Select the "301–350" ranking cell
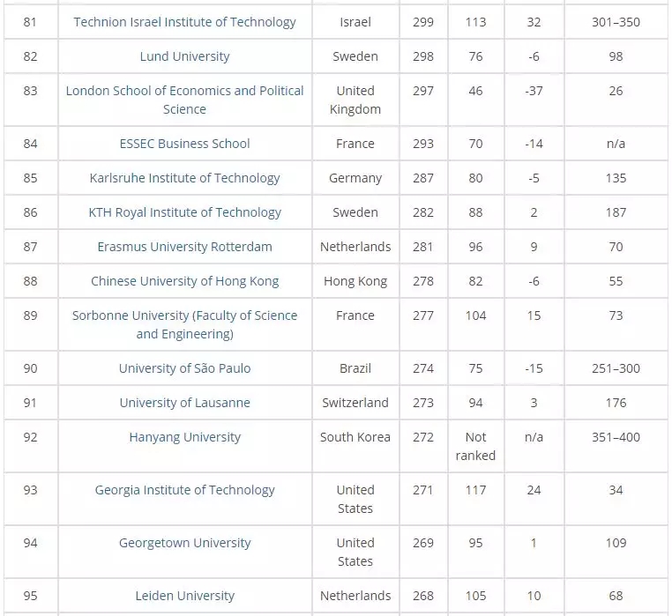 coord(616,22)
